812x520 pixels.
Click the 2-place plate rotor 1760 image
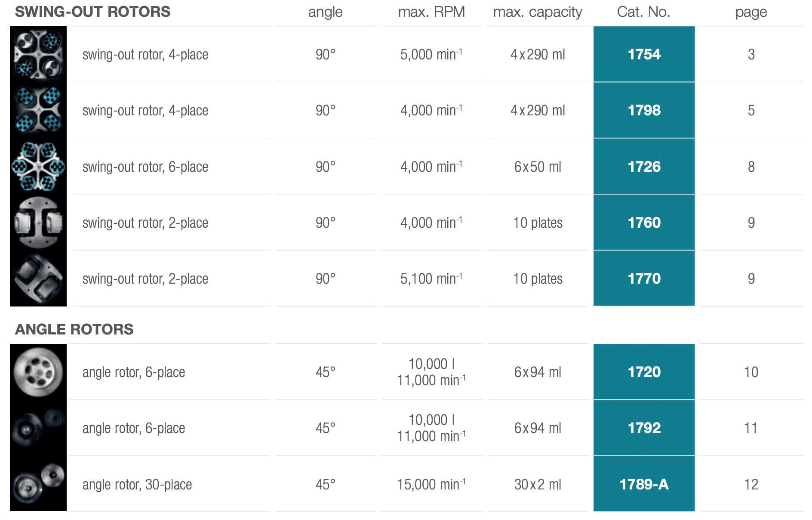38,223
